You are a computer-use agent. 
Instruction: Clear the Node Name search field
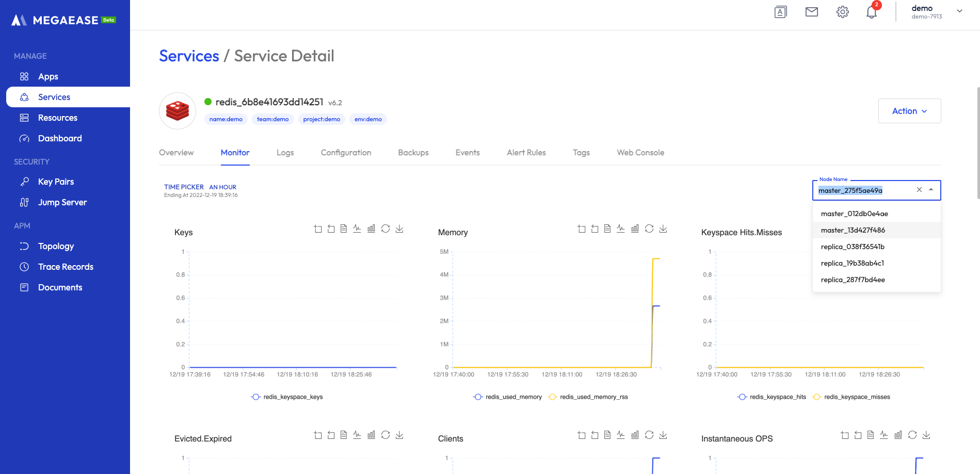pos(919,190)
